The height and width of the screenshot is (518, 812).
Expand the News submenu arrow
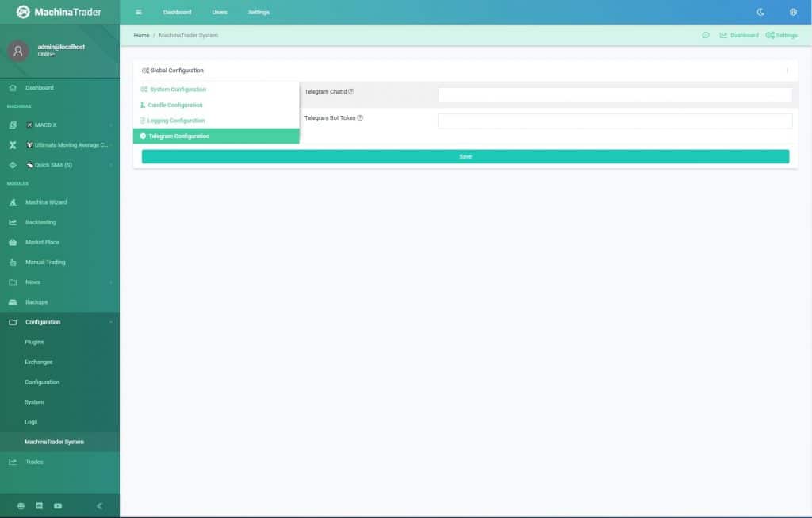[x=111, y=282]
